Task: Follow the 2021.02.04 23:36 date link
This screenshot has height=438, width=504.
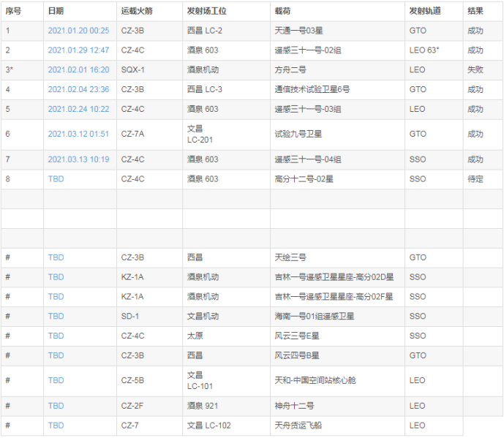Action: (x=78, y=90)
